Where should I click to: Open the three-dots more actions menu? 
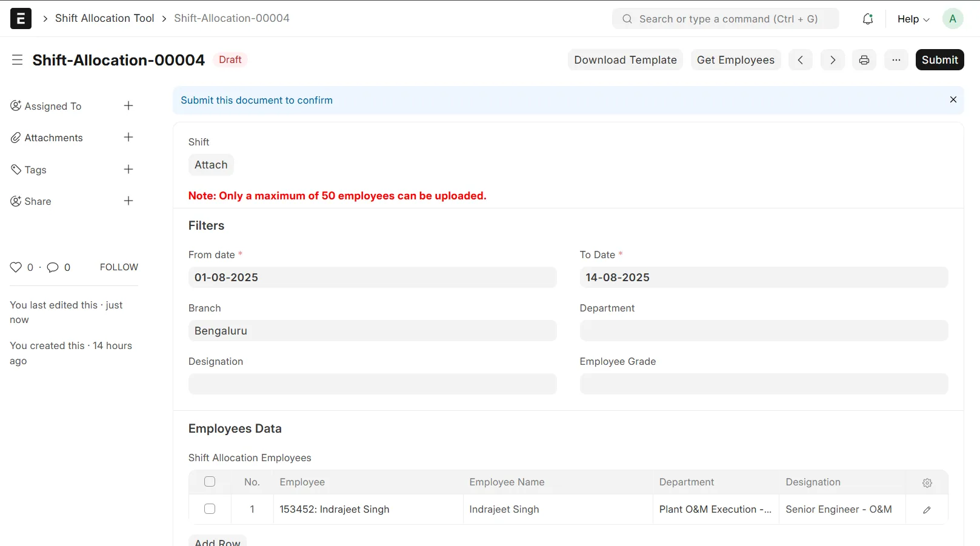point(896,60)
